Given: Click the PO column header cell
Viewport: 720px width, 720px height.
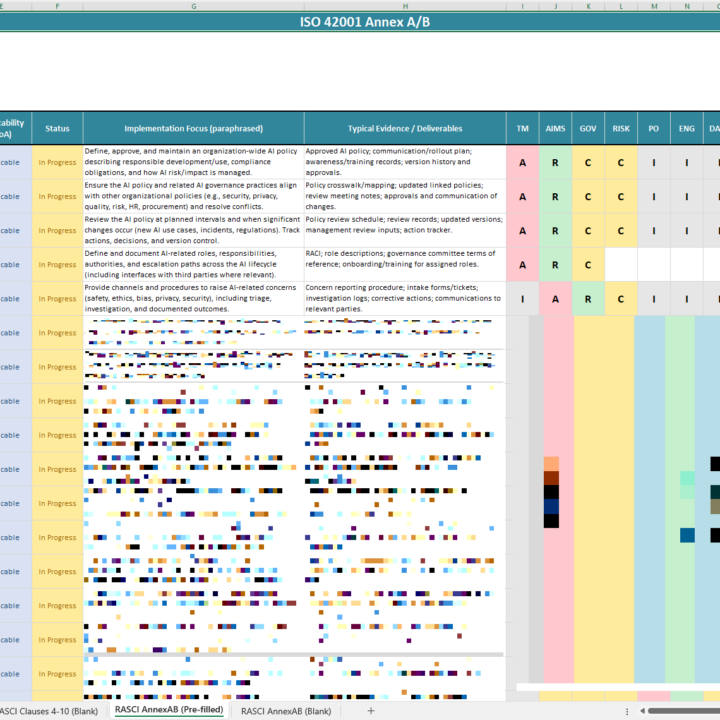Looking at the screenshot, I should tap(654, 129).
